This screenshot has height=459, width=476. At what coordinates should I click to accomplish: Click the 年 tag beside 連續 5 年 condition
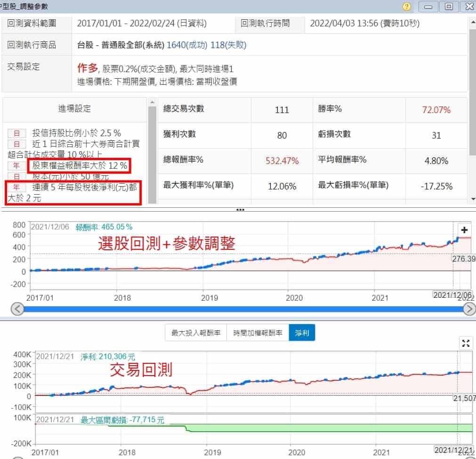tap(16, 188)
